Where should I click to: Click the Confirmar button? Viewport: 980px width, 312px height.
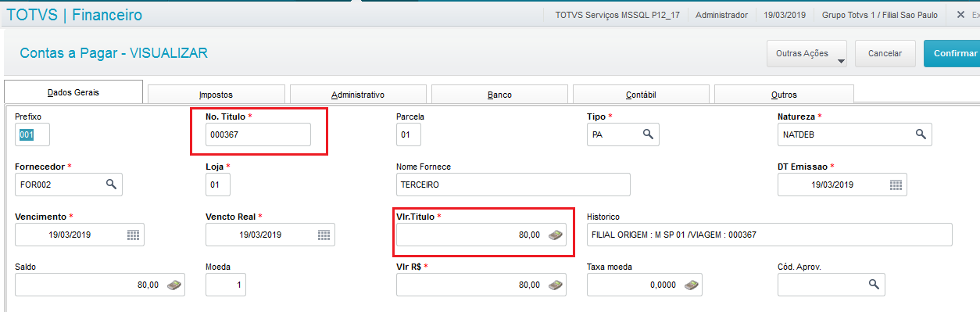click(952, 53)
